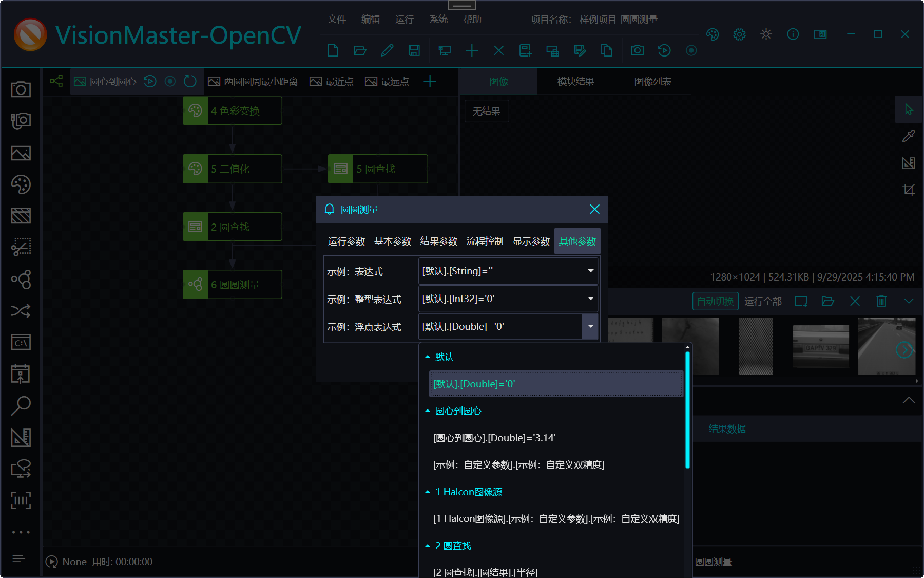Open the 运行 menu
The height and width of the screenshot is (578, 924).
[404, 19]
